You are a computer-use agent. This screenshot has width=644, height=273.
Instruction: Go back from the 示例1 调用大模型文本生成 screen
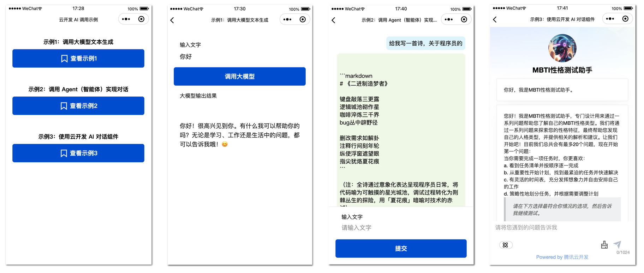(x=172, y=20)
